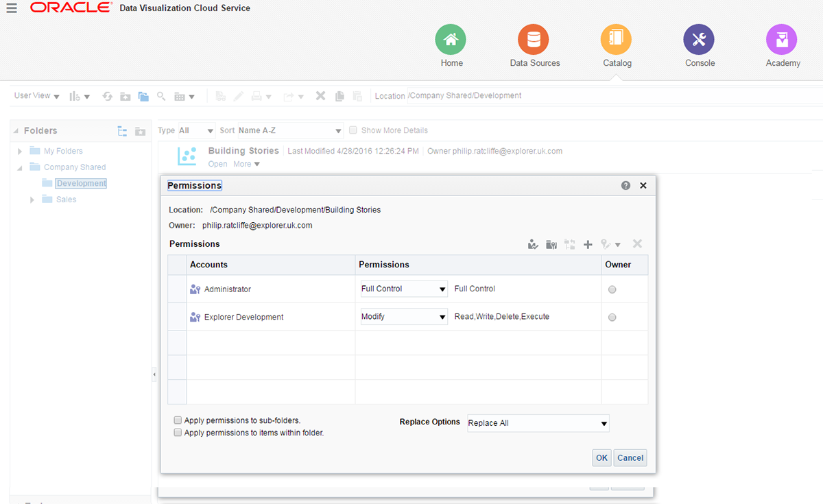Click the first account icon in Permissions toolbar

[x=533, y=244]
